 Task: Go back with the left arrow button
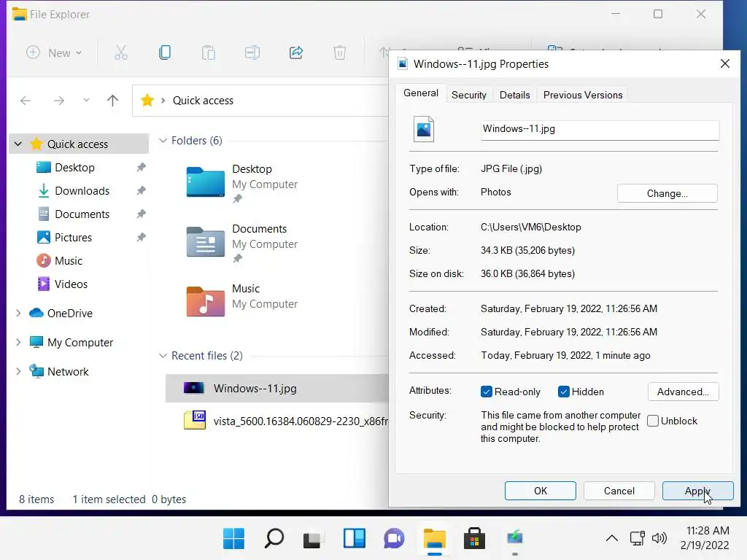pyautogui.click(x=26, y=101)
